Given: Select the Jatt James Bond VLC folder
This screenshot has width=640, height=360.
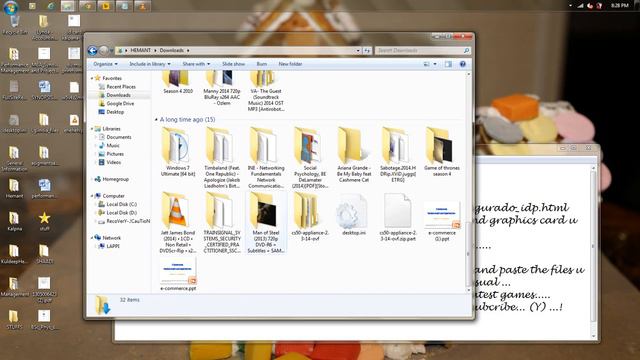Looking at the screenshot, I should click(x=178, y=222).
